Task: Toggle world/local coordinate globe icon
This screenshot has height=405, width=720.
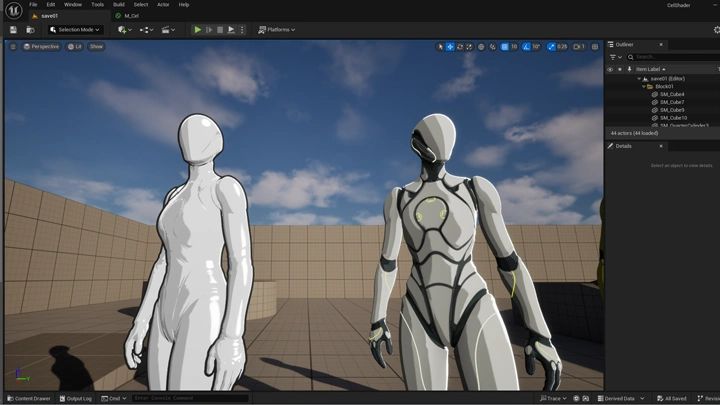Action: click(481, 47)
